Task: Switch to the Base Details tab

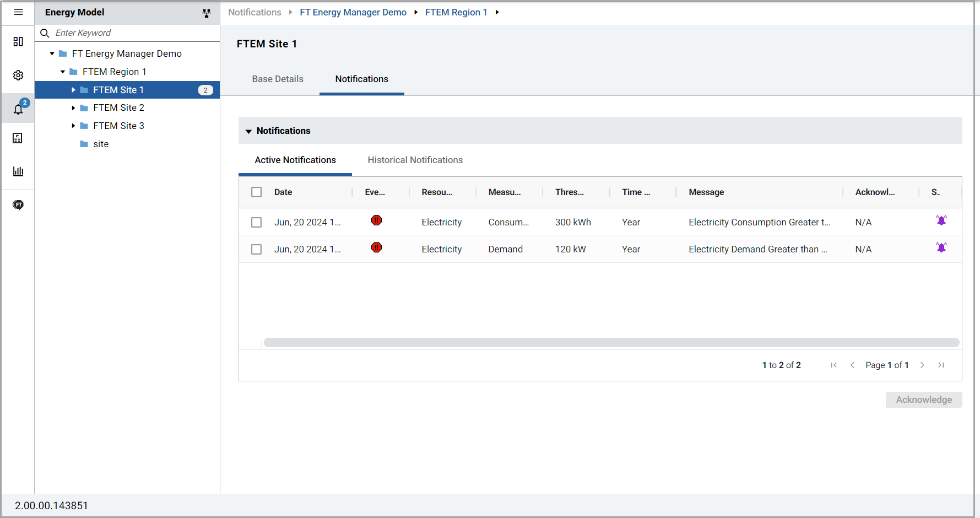Action: [278, 79]
